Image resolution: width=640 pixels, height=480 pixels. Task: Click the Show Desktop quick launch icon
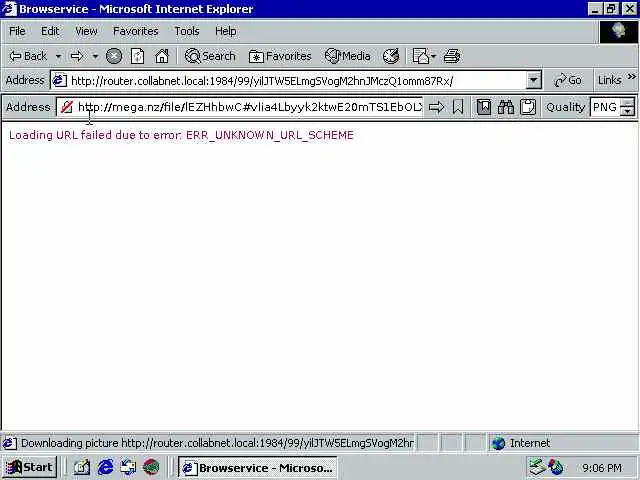coord(128,467)
